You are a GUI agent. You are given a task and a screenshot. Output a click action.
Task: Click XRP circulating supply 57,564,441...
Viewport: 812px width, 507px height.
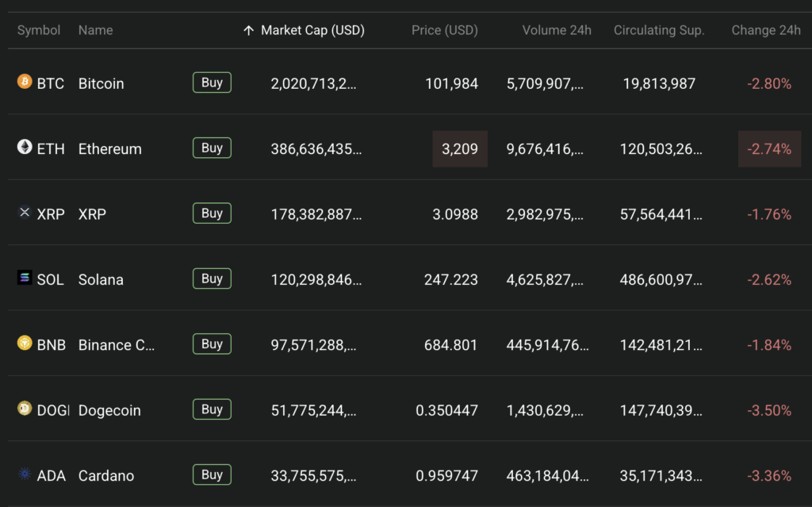tap(661, 214)
